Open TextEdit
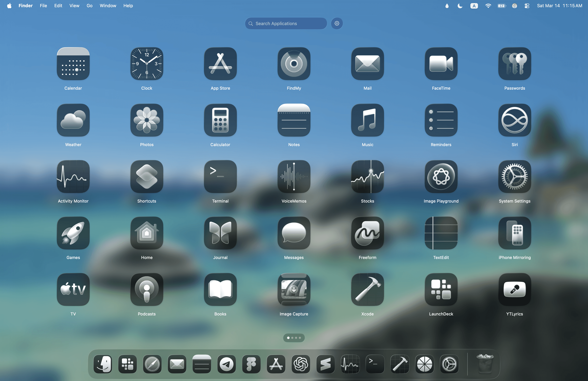 [441, 233]
